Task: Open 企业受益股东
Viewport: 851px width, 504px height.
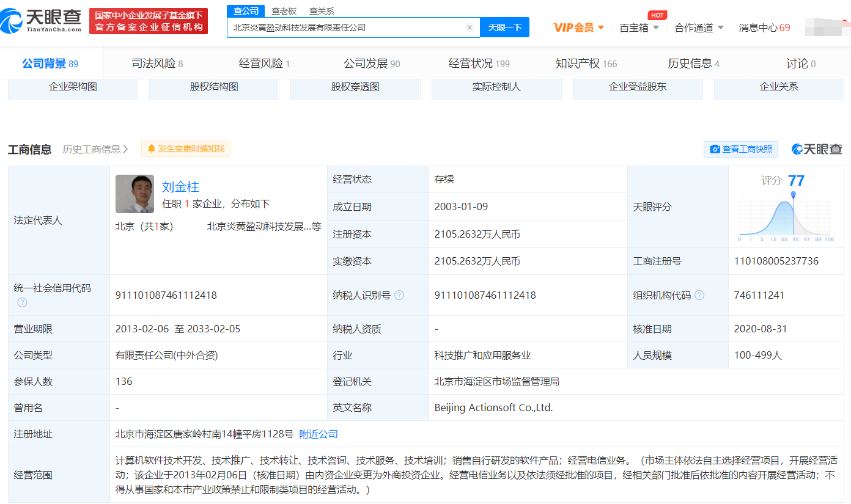Action: tap(638, 87)
